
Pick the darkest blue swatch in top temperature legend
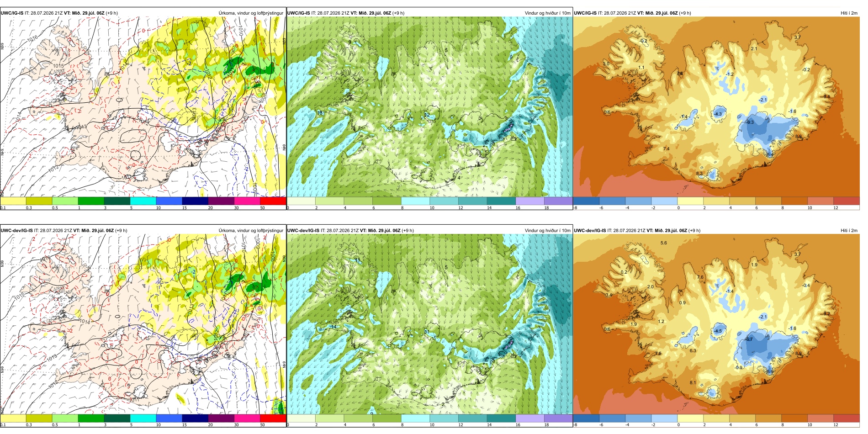(586, 201)
